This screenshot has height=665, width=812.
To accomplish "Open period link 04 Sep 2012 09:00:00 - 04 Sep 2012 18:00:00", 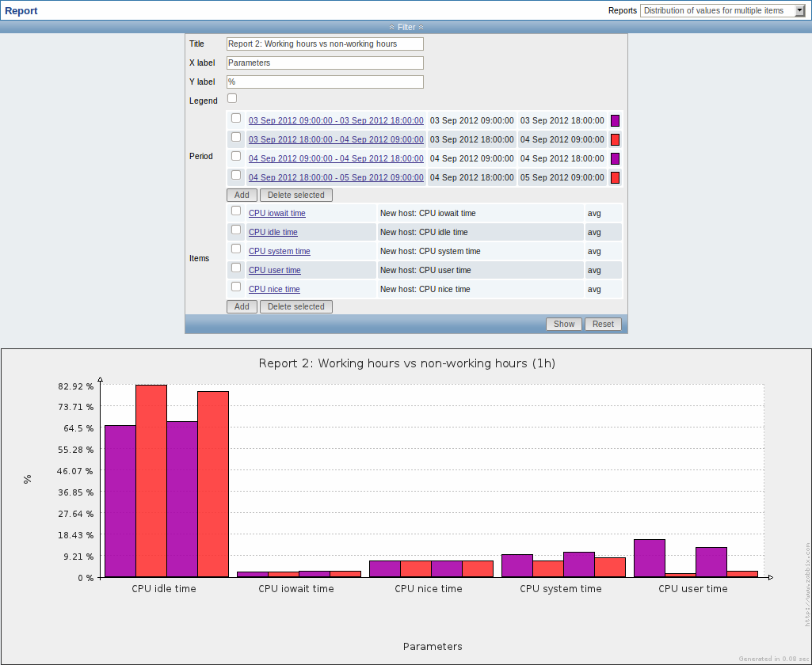I will (336, 158).
